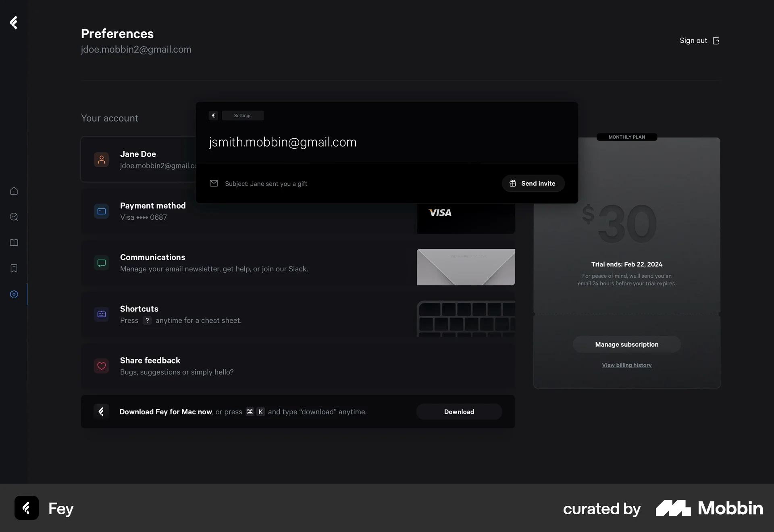Open the library/reading icon in the sidebar
The image size is (774, 532).
click(14, 243)
